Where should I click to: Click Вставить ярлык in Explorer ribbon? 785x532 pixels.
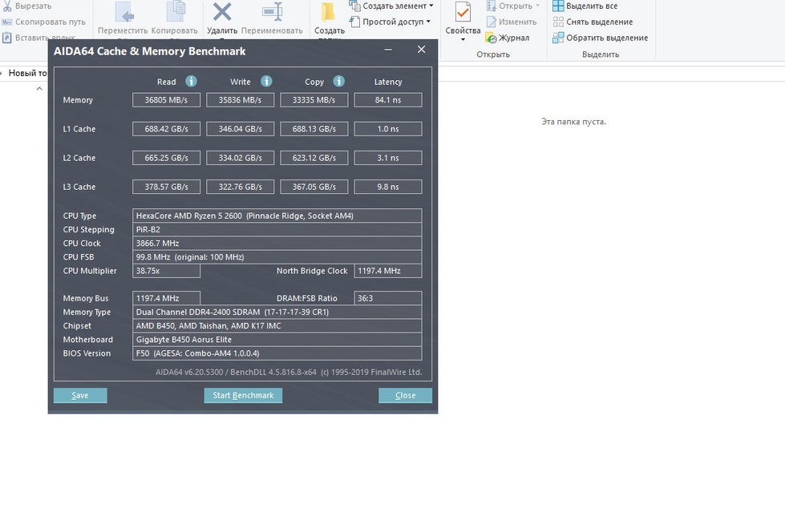[38, 38]
